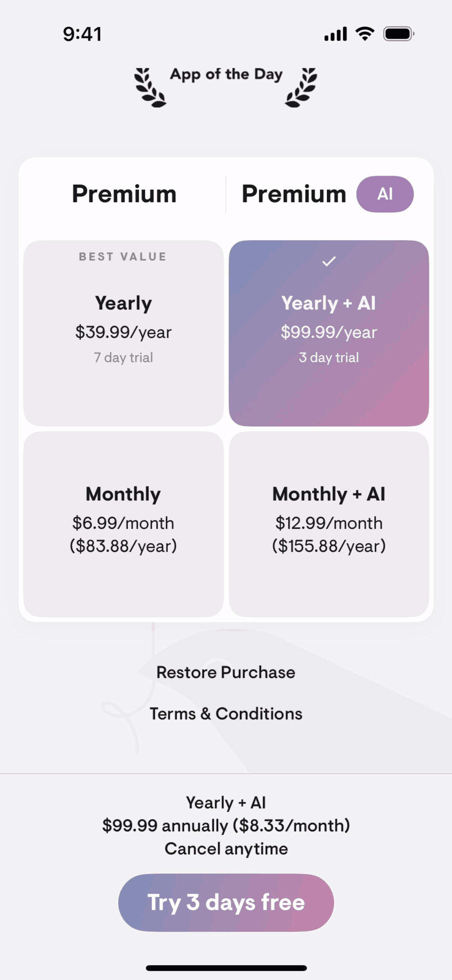Switch to the Premium AI column header
Image resolution: width=452 pixels, height=980 pixels.
click(x=294, y=194)
